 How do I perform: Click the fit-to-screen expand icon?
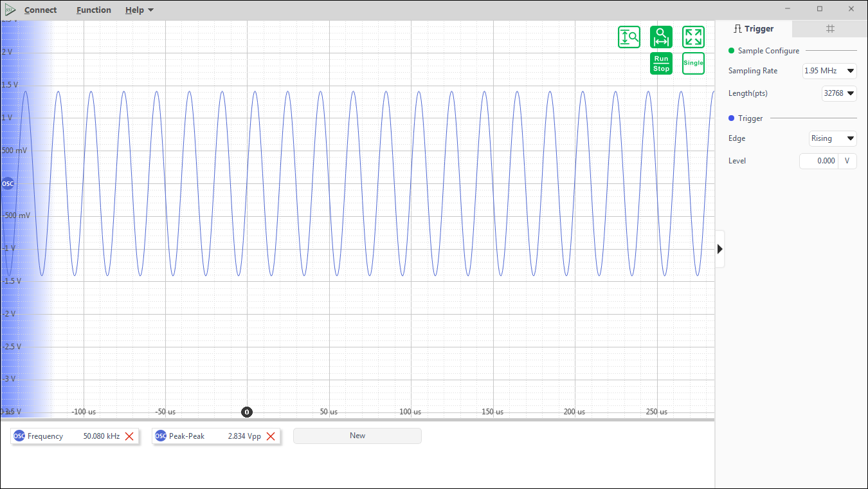click(x=693, y=37)
